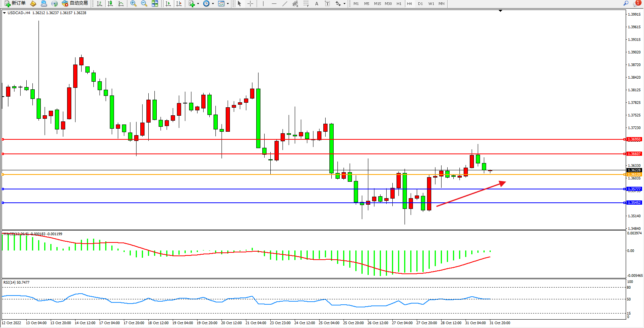
Task: Switch chart to bar chart mode
Action: [x=100, y=3]
